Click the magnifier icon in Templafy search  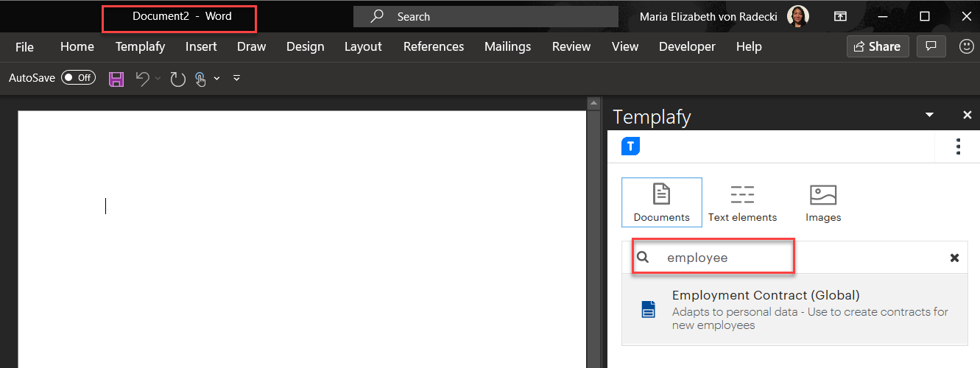(x=644, y=258)
